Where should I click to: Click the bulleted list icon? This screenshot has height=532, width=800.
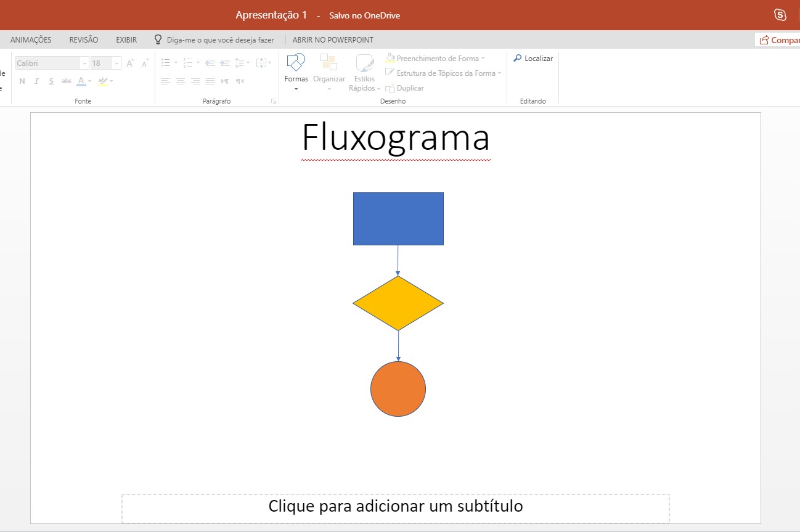(x=165, y=63)
